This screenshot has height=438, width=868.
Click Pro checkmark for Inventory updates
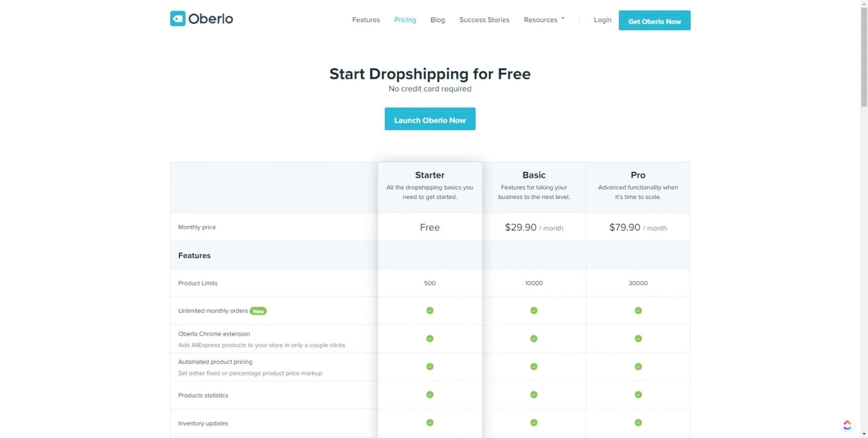point(638,422)
